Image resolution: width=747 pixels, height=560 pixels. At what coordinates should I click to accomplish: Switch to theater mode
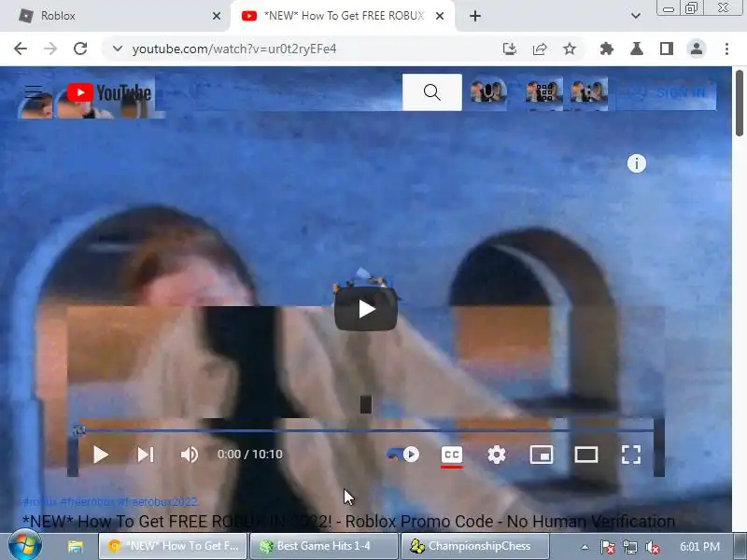pos(586,455)
